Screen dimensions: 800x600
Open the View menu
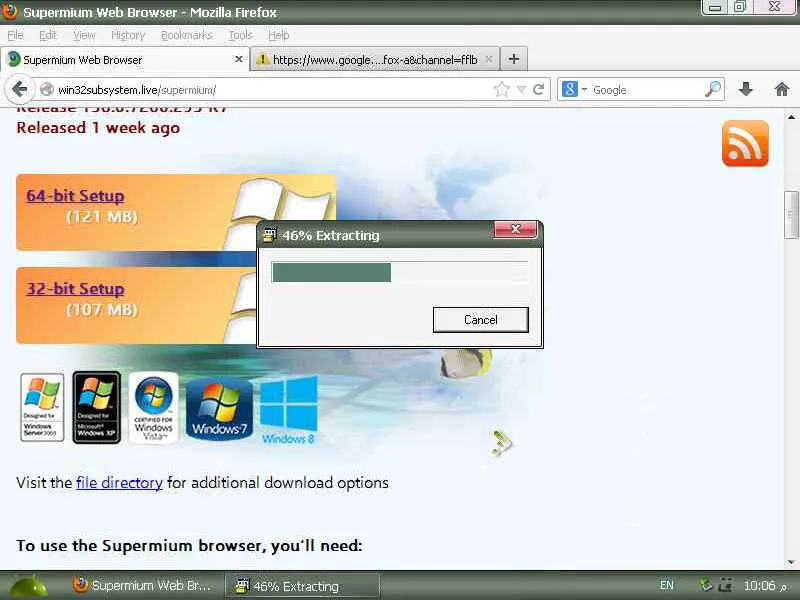84,35
